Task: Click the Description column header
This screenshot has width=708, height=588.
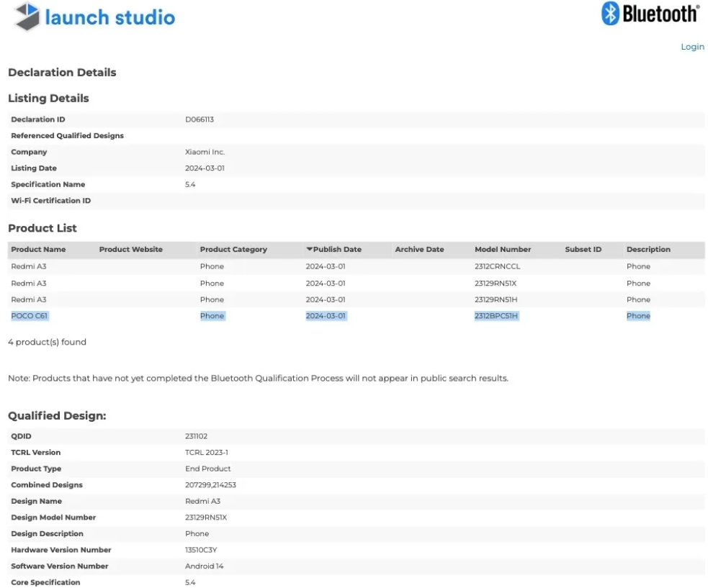Action: (x=648, y=250)
